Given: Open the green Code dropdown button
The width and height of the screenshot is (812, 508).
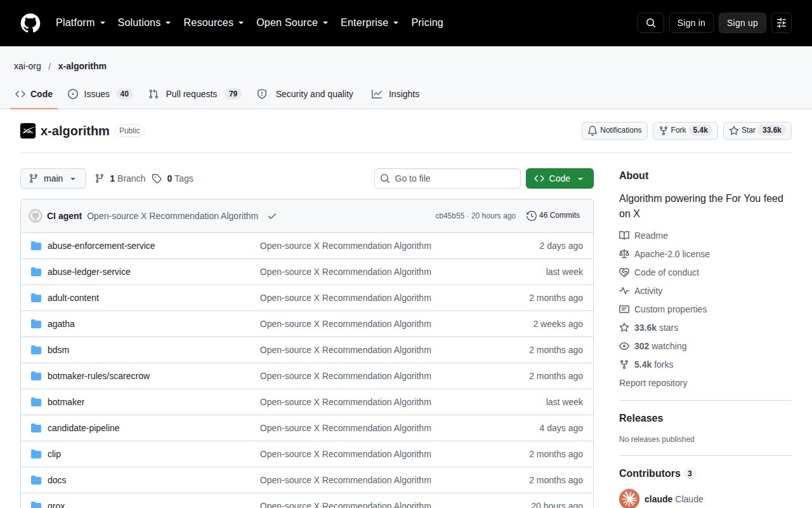Looking at the screenshot, I should (560, 178).
